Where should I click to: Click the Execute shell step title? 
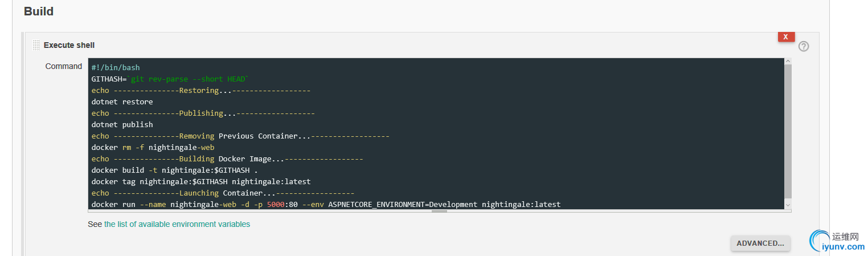[69, 45]
